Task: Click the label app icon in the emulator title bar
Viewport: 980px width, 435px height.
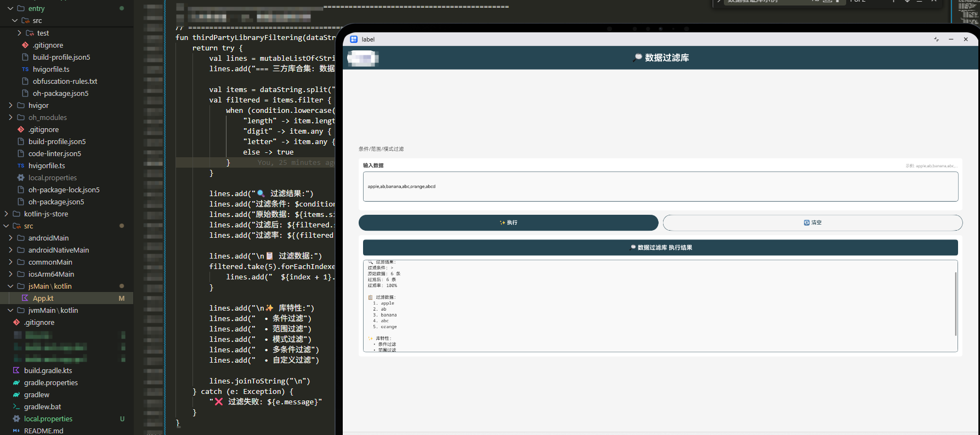Action: [x=354, y=39]
